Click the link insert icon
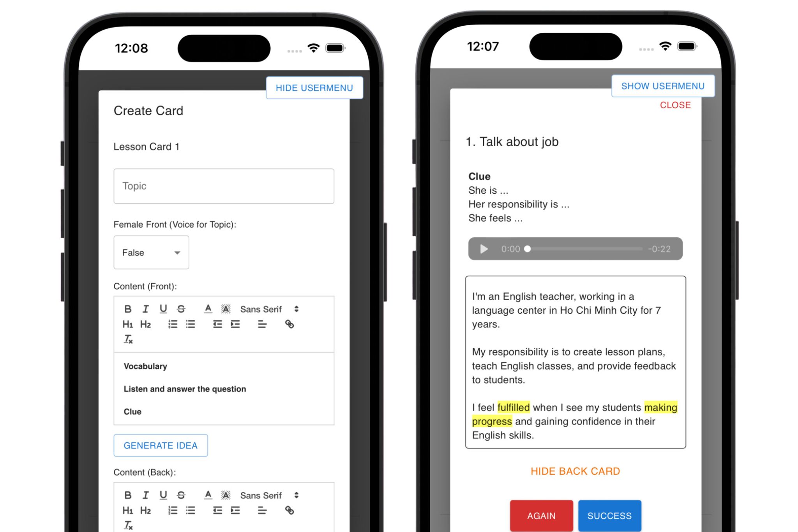This screenshot has height=532, width=798. [290, 325]
